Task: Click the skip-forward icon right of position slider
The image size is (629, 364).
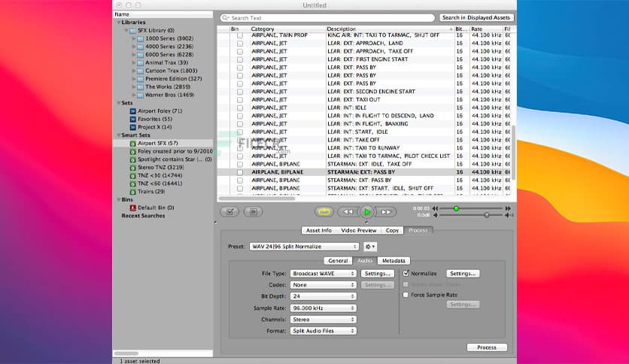Action: [x=508, y=208]
